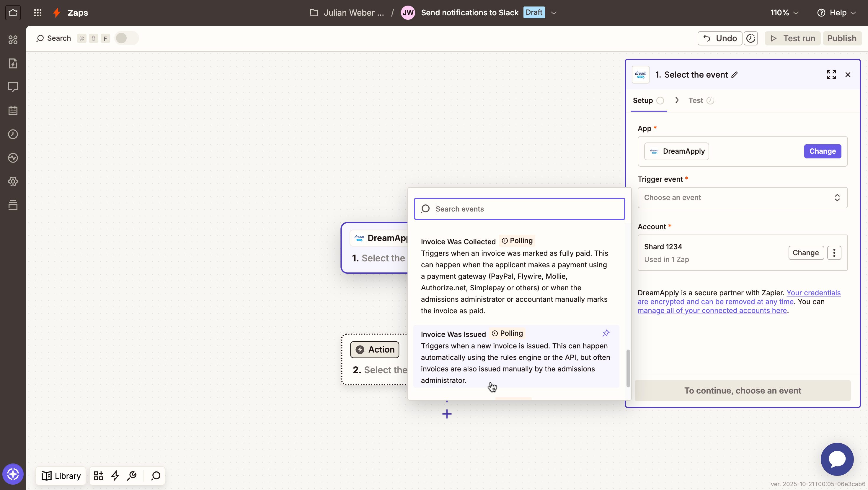868x490 pixels.
Task: Open the add-components grid tool
Action: pyautogui.click(x=98, y=476)
